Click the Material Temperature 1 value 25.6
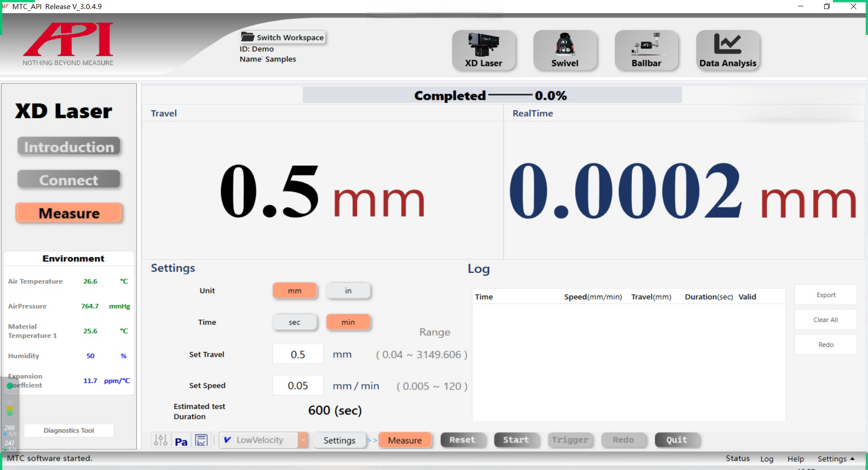The width and height of the screenshot is (868, 470). (90, 331)
